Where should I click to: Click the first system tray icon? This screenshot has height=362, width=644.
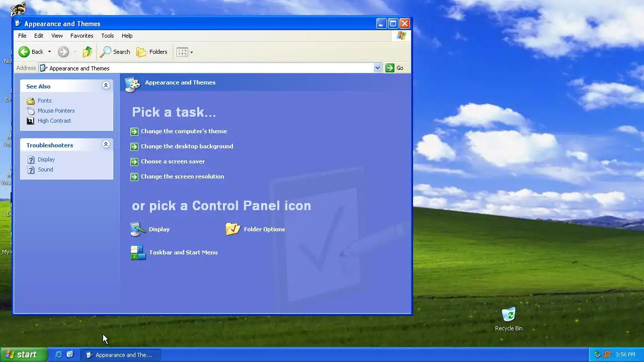point(597,354)
